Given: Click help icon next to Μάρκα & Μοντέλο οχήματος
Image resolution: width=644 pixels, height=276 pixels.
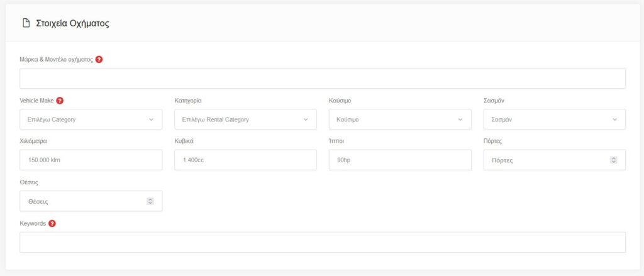Looking at the screenshot, I should 99,60.
